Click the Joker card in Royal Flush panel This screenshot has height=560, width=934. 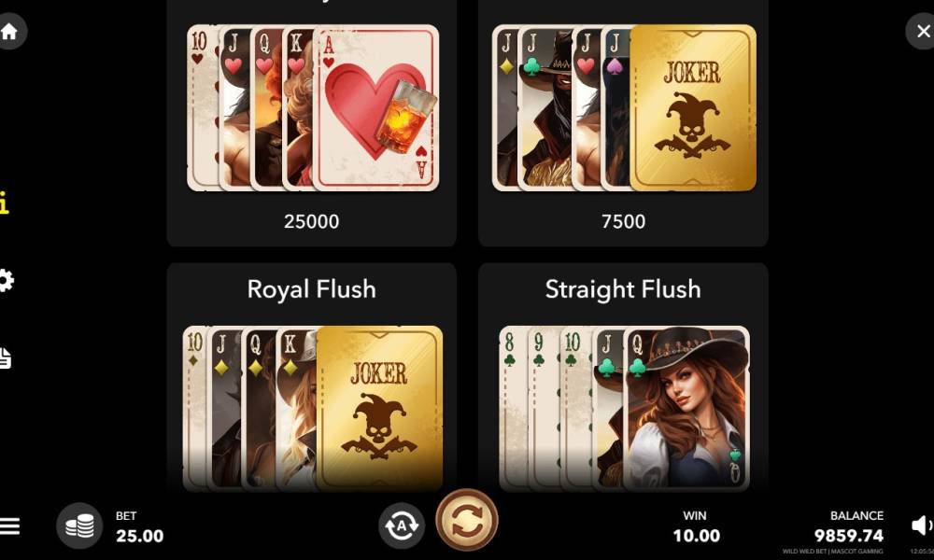(x=379, y=408)
